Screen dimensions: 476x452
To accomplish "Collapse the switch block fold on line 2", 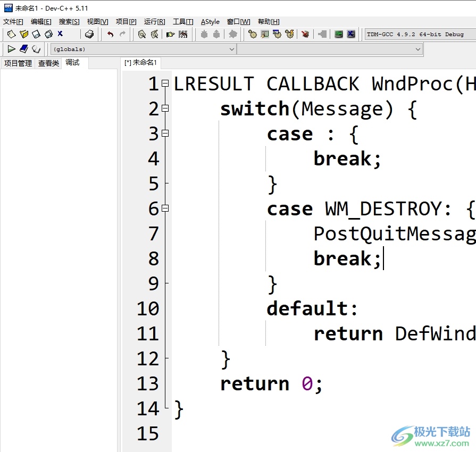I will point(165,108).
